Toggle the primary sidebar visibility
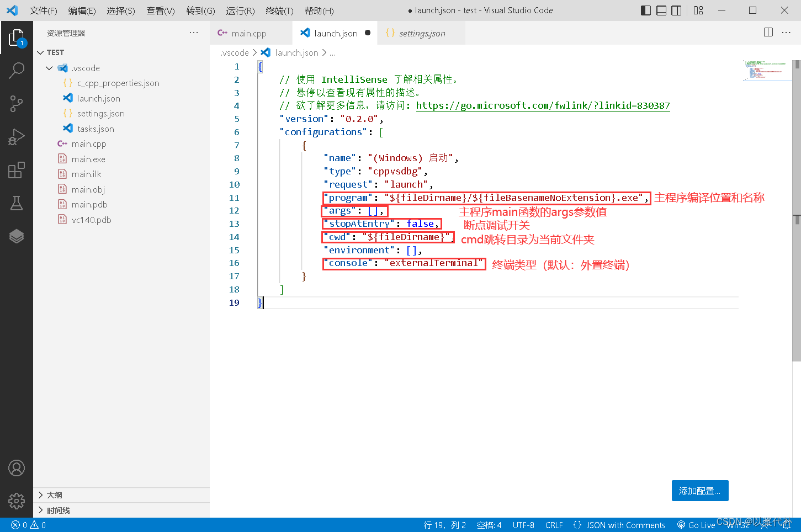Screen dimensions: 801x532 tap(645, 10)
